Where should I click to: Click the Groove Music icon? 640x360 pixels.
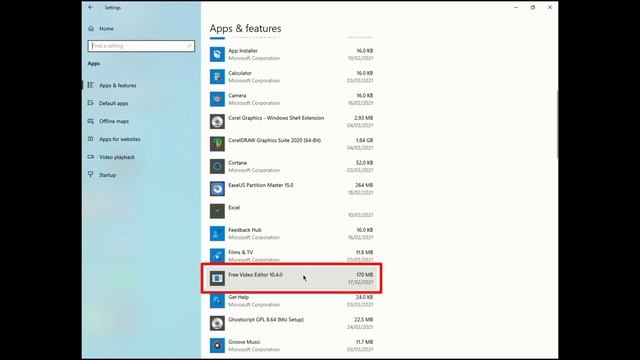[217, 346]
